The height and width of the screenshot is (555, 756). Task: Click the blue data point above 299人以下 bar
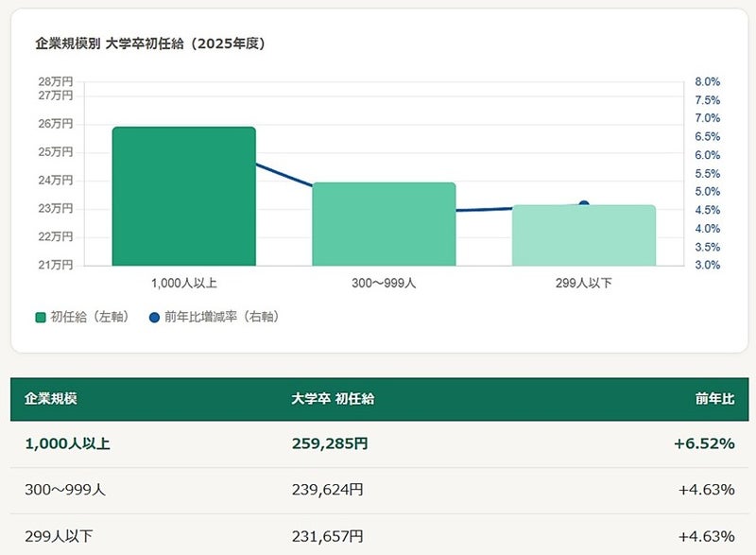click(x=583, y=205)
